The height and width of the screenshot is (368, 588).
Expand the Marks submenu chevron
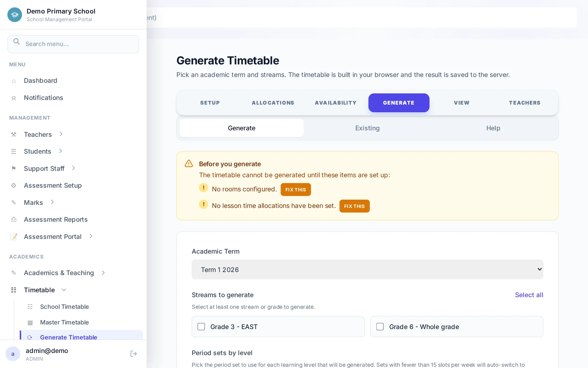52,202
